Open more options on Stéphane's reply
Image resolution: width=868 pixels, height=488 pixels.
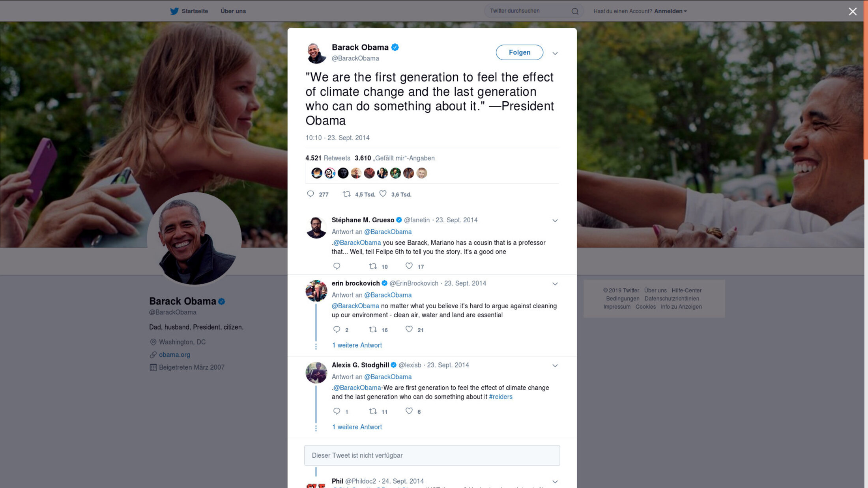(x=555, y=221)
